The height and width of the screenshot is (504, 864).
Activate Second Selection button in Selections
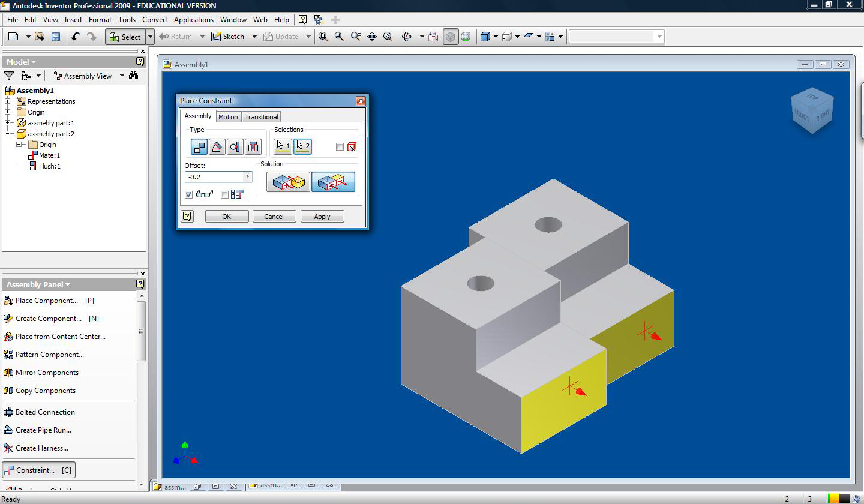coord(302,146)
